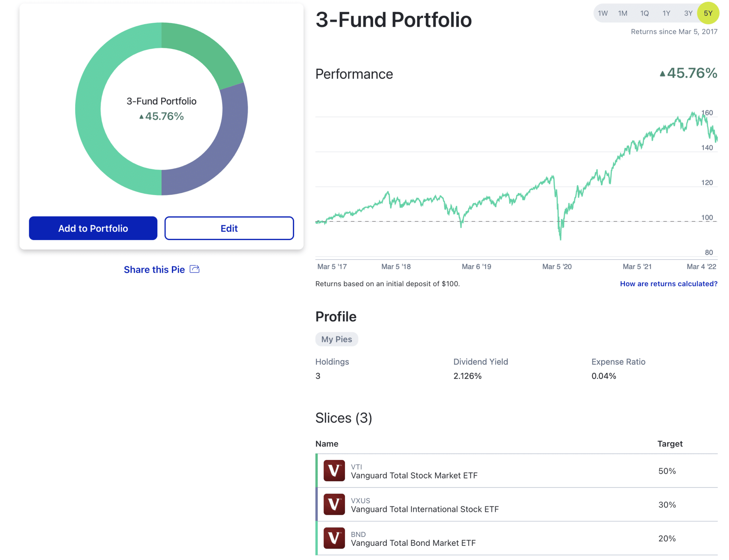Choose the 5Y time range
The width and height of the screenshot is (729, 560).
click(x=708, y=13)
